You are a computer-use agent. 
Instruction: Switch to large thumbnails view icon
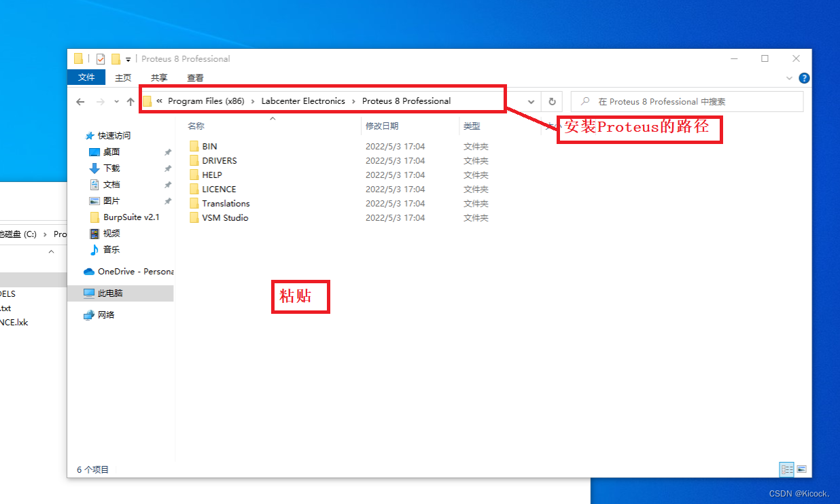pyautogui.click(x=801, y=469)
